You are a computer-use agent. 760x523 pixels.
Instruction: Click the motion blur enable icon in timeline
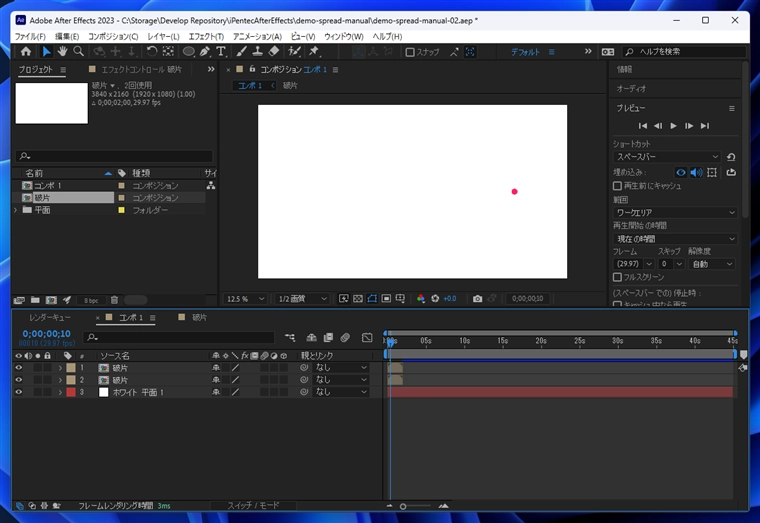[345, 337]
